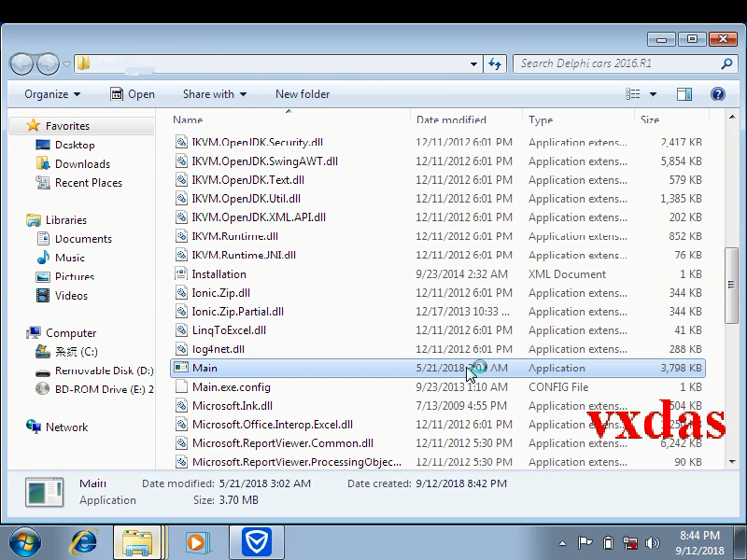Toggle the preview pane
The width and height of the screenshot is (747, 560).
pyautogui.click(x=684, y=93)
